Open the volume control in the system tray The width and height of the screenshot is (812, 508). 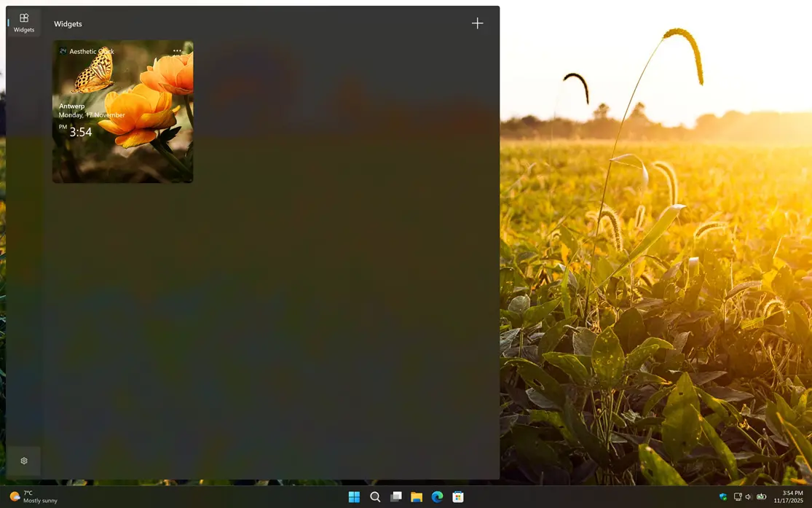(749, 497)
